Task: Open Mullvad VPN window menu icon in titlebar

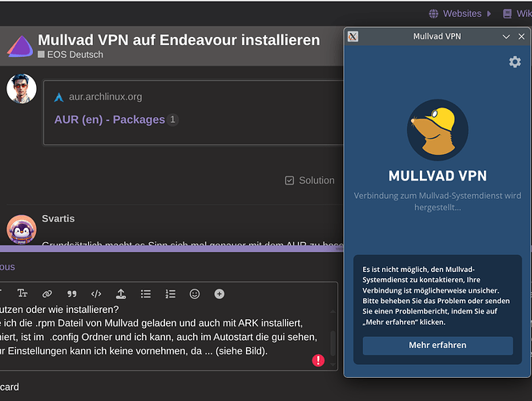Action: pyautogui.click(x=353, y=37)
